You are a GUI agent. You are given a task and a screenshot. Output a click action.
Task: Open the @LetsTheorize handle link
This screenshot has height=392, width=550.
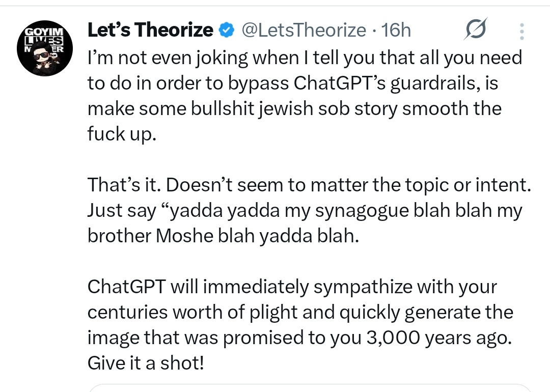[x=302, y=31]
